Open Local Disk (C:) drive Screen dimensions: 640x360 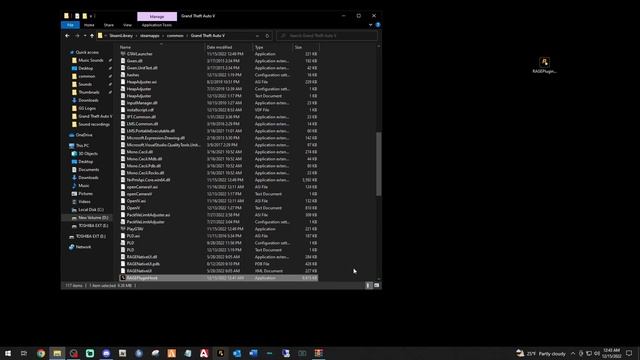point(91,210)
